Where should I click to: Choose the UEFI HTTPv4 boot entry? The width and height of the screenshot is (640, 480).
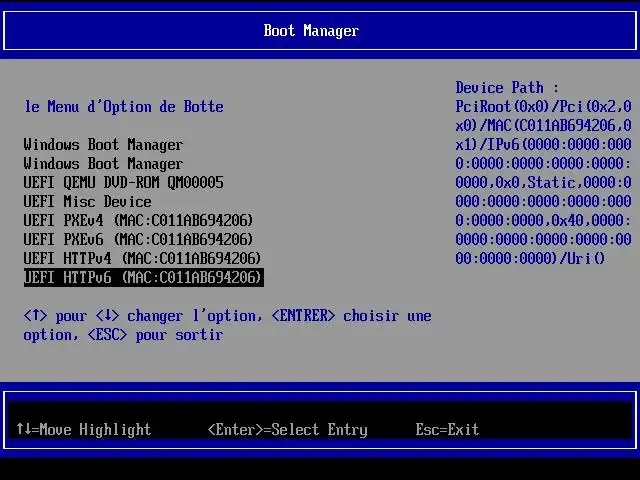pos(142,258)
